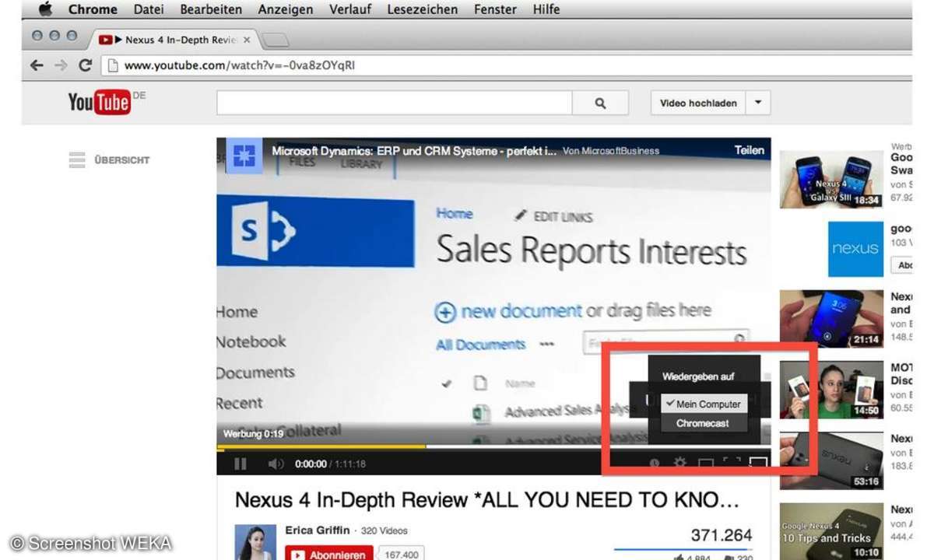Enter fullscreen mode

(x=732, y=464)
